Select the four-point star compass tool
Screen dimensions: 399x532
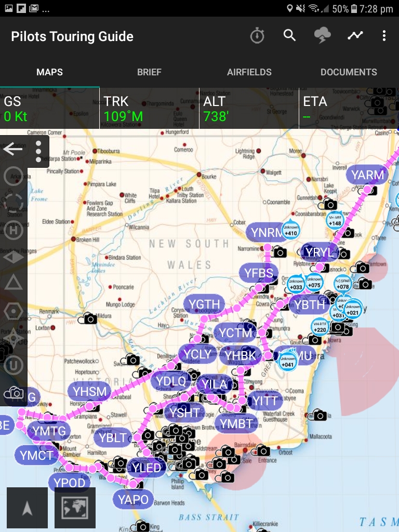14,338
